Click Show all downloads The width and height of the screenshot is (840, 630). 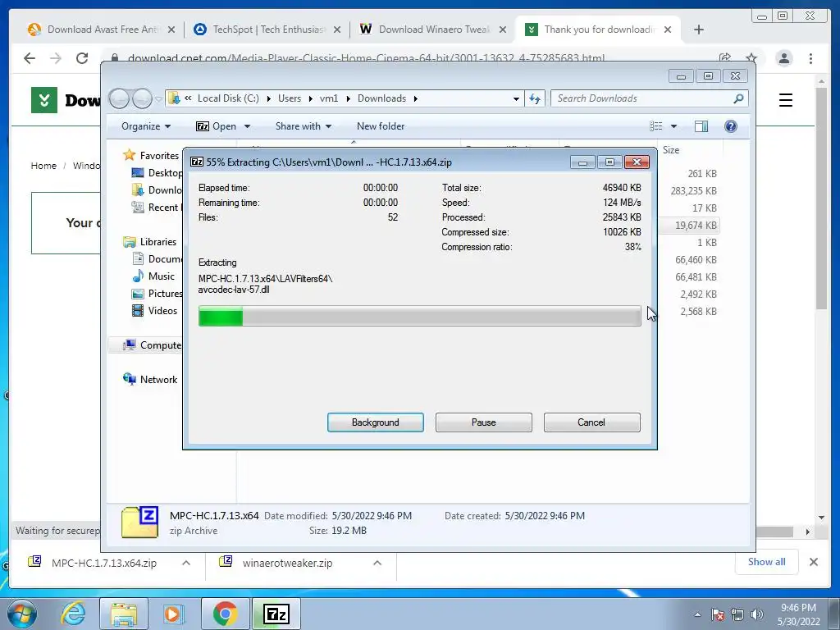click(767, 561)
